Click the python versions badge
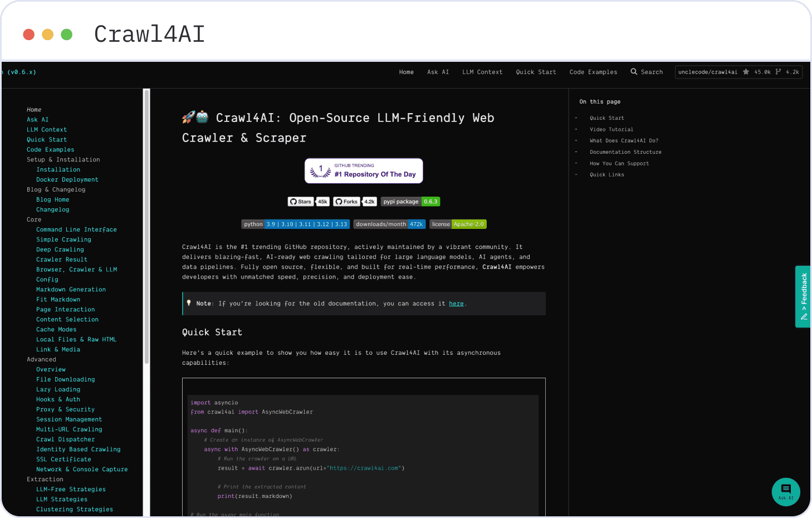Viewport: 812px width, 518px height. pyautogui.click(x=296, y=224)
